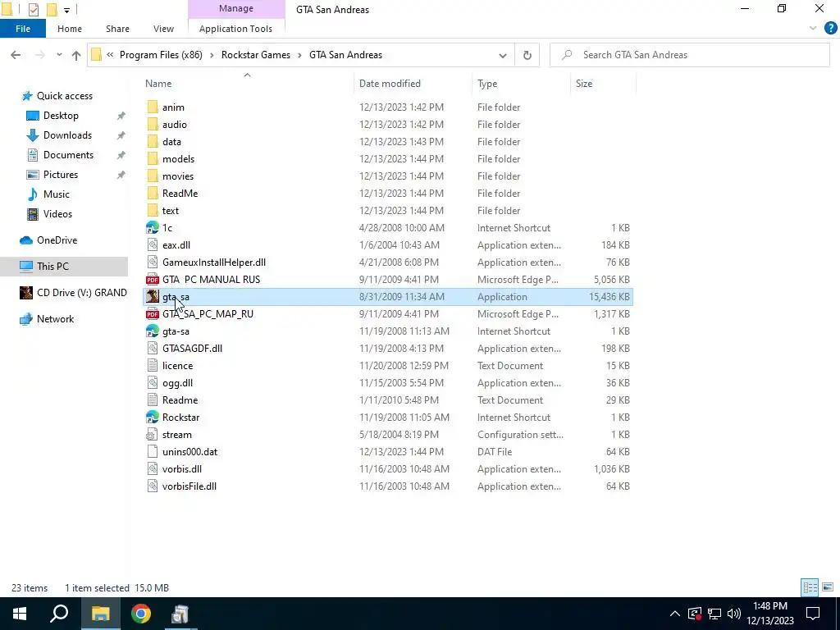This screenshot has width=840, height=630.
Task: Open the File menu
Action: (23, 29)
